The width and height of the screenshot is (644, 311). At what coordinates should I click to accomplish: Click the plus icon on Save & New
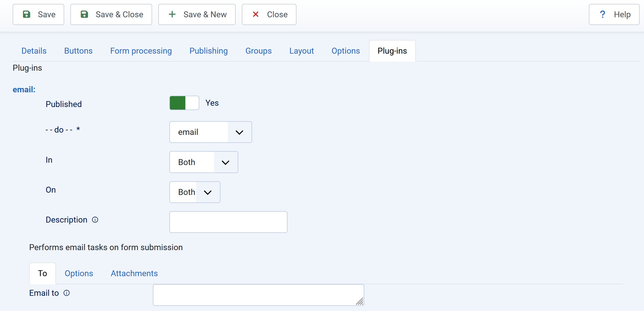pos(172,14)
